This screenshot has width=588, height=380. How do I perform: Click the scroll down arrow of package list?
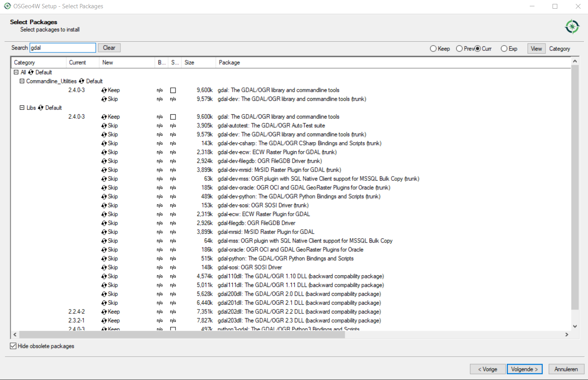point(575,326)
